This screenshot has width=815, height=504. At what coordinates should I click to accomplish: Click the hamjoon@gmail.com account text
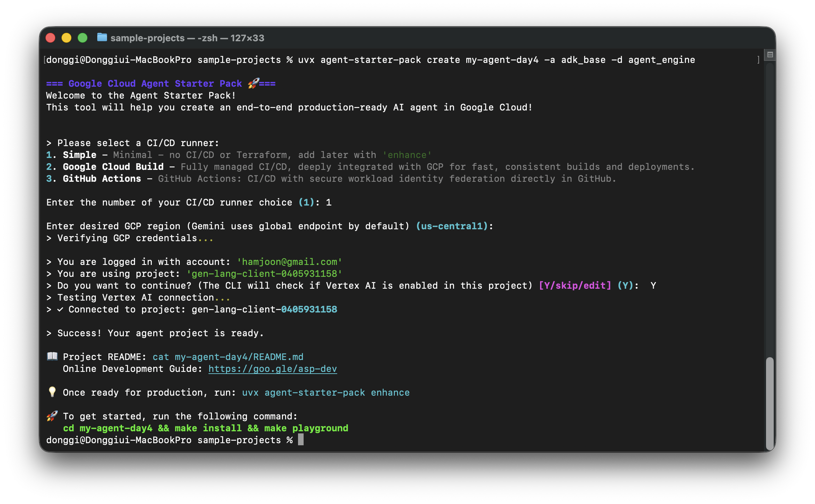289,262
